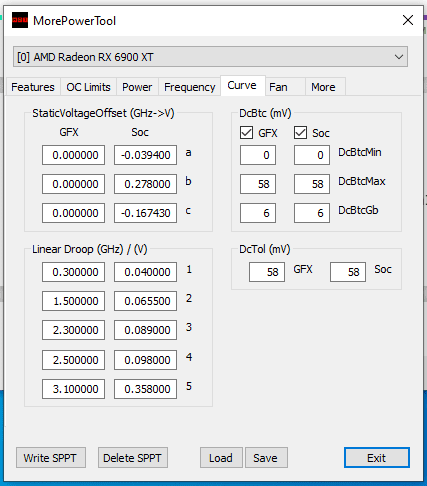Select the Curve tab
Image resolution: width=427 pixels, height=486 pixels.
click(242, 86)
